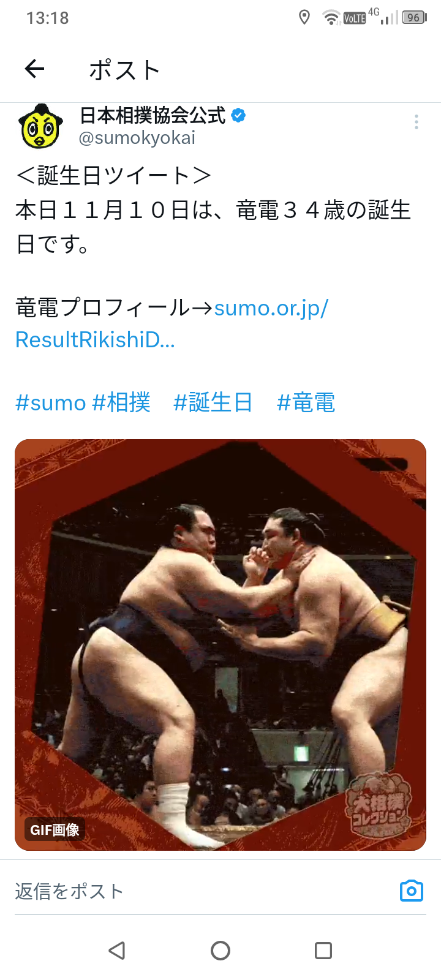
Task: Tap the GIF画像 badge
Action: point(55,830)
